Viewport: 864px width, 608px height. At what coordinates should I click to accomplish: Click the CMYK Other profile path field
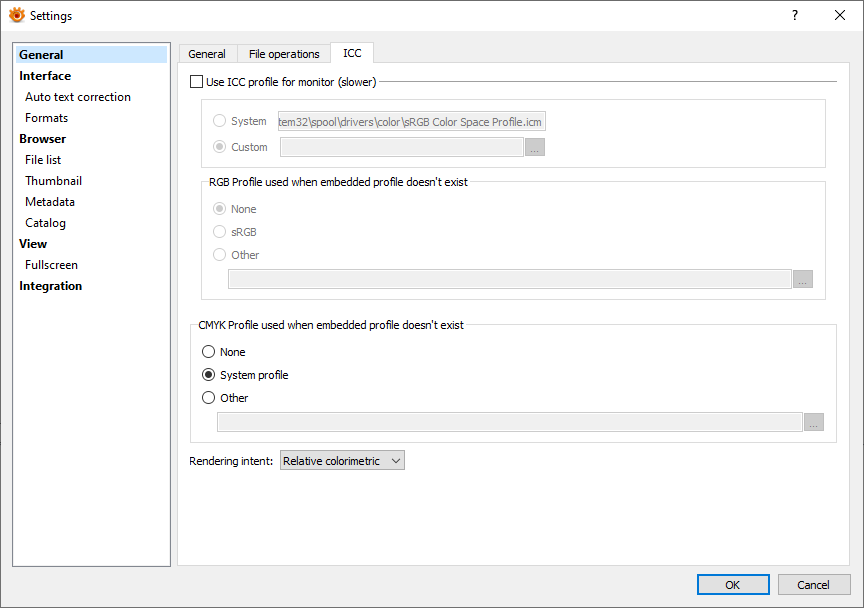coord(509,422)
